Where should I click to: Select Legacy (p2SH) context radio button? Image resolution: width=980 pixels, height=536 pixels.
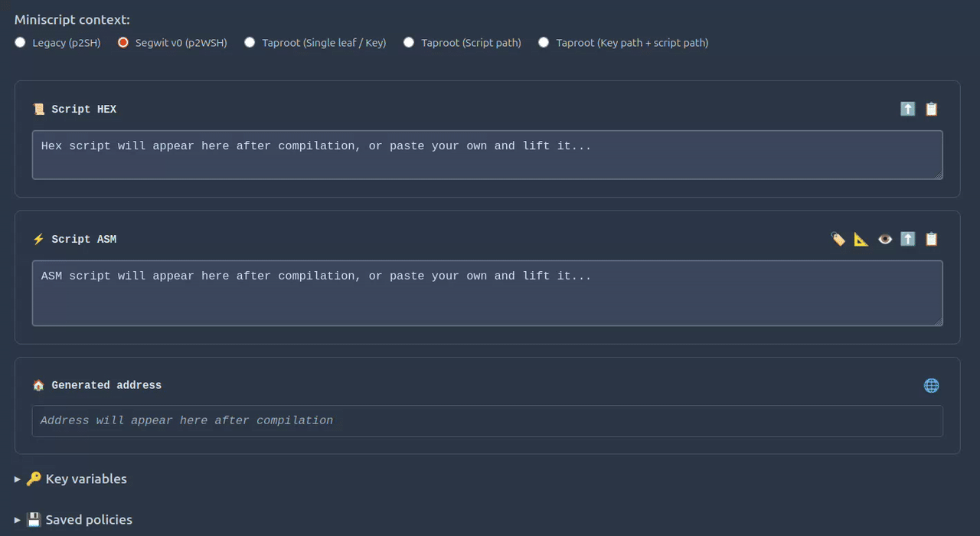[20, 43]
